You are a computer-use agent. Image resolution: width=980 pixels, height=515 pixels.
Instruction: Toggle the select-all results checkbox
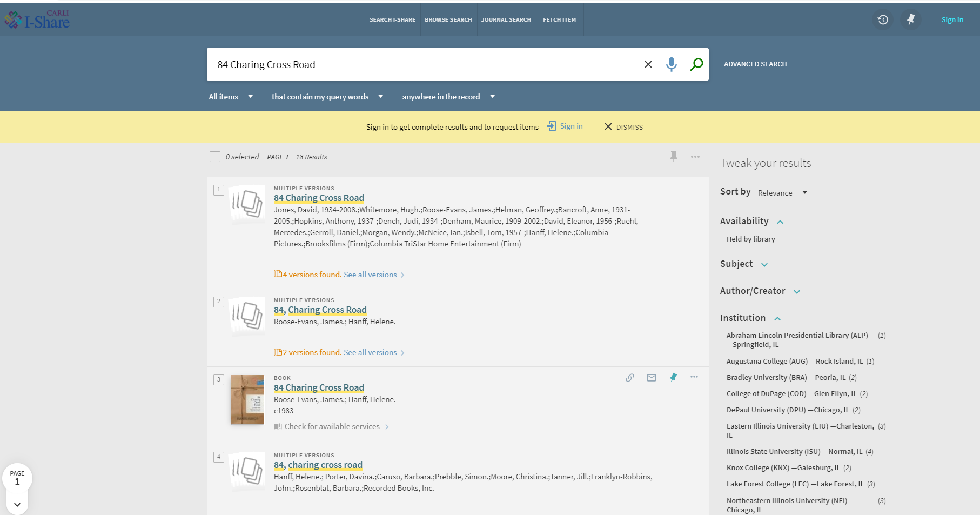click(x=215, y=157)
